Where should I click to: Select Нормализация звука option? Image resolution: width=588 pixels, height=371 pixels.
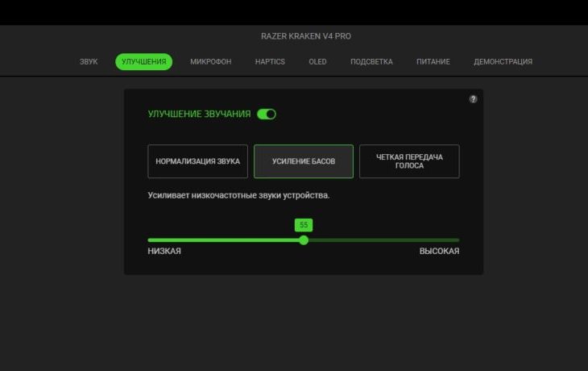pyautogui.click(x=197, y=161)
